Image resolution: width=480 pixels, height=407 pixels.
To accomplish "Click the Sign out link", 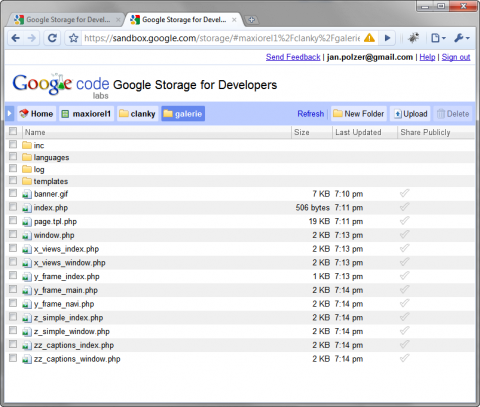I will pos(456,57).
